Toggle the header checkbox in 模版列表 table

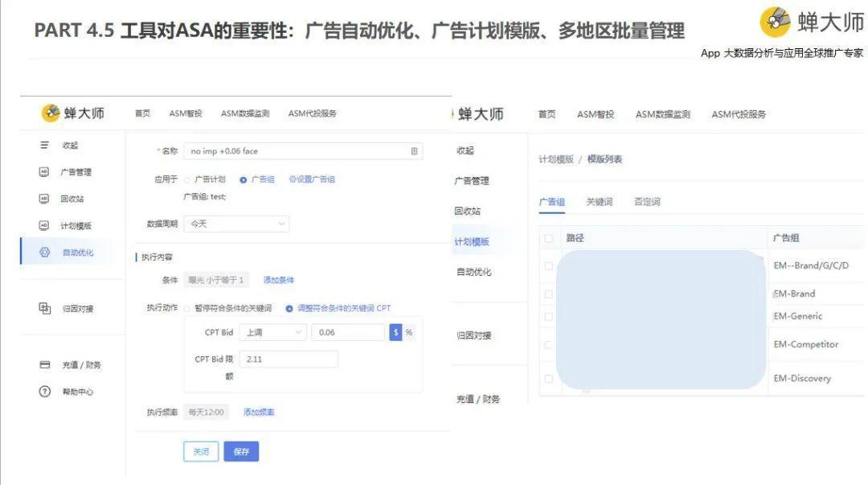click(x=549, y=238)
